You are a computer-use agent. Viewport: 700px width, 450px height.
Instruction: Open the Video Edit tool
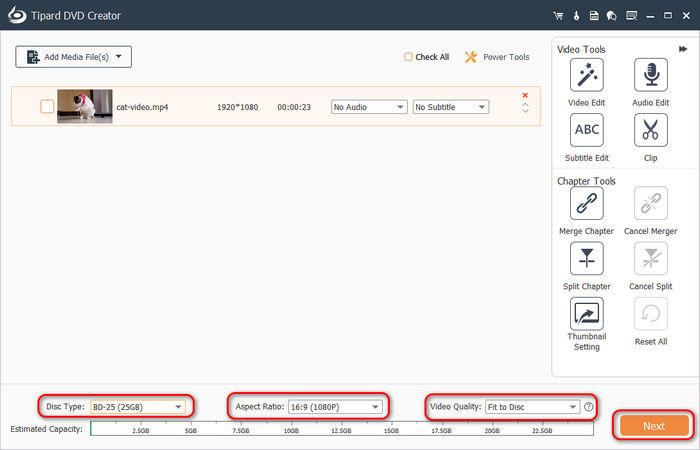point(587,75)
